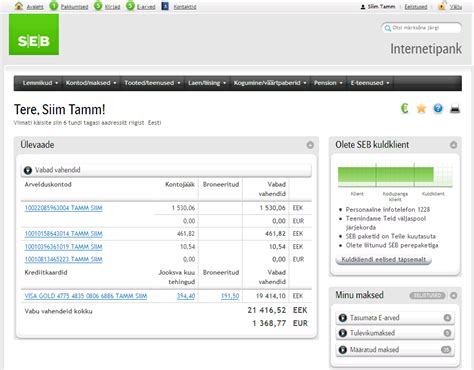Open account 10022085963004 TAMM SIIM

[63, 208]
